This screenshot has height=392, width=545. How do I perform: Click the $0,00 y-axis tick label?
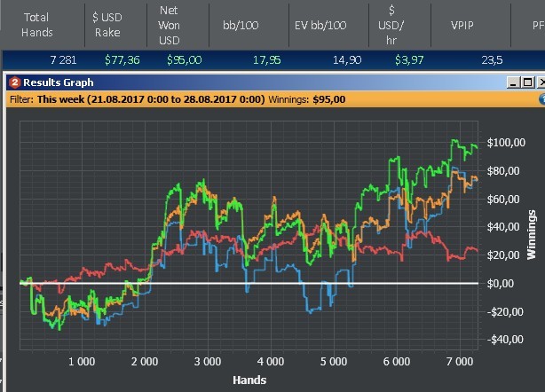501,284
